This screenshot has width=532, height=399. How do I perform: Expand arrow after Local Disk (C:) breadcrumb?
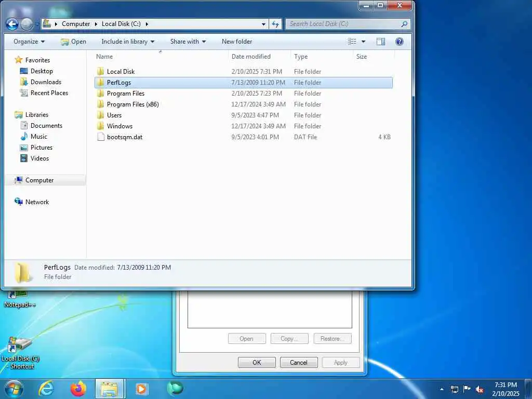point(147,24)
